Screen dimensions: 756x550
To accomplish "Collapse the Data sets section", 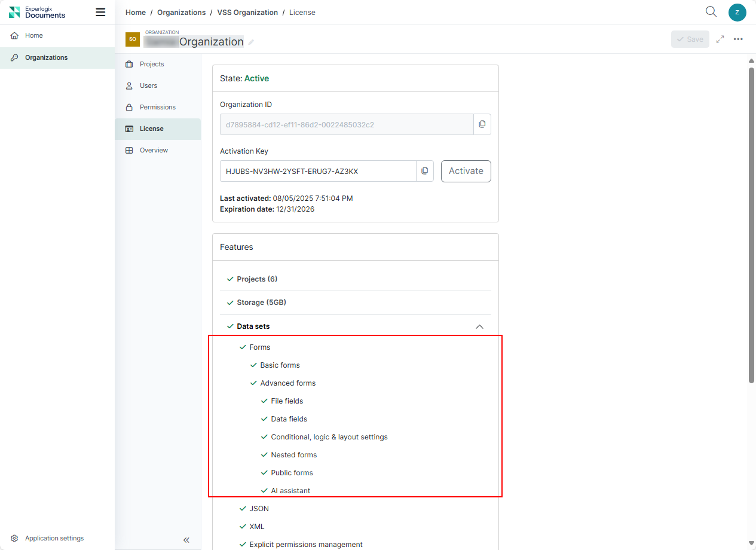I will point(479,326).
